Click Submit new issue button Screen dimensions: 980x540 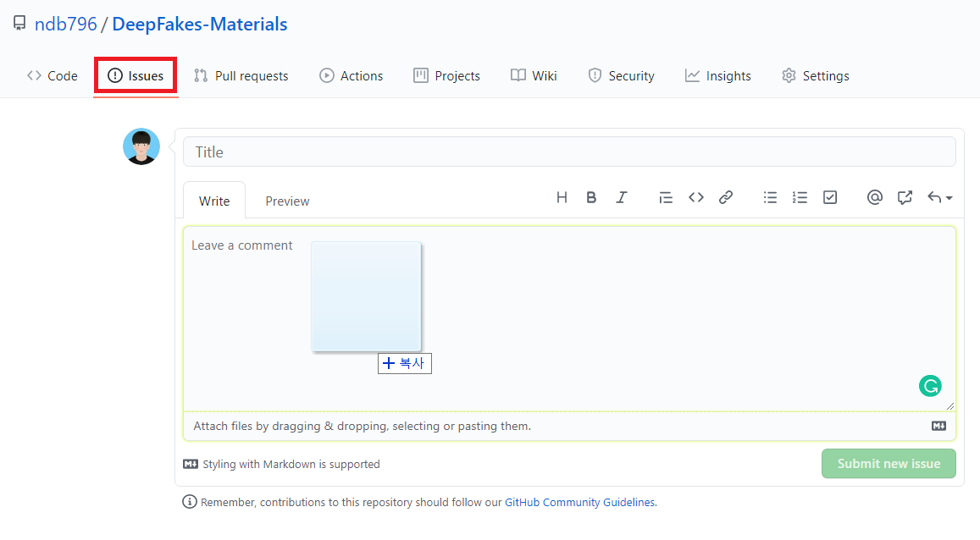click(889, 464)
